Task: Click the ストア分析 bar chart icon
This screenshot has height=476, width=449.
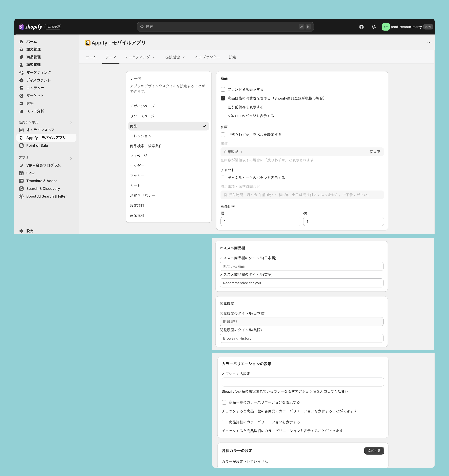Action: (21, 111)
